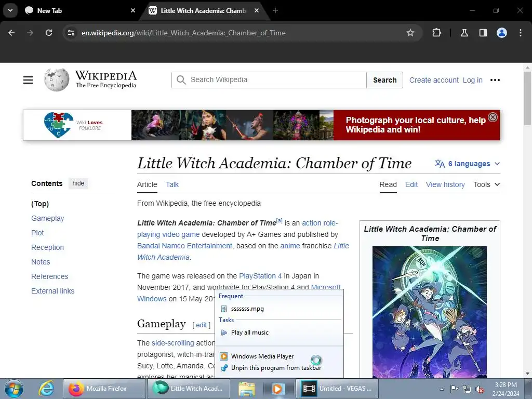
Task: Follow the anime link
Action: pyautogui.click(x=290, y=246)
